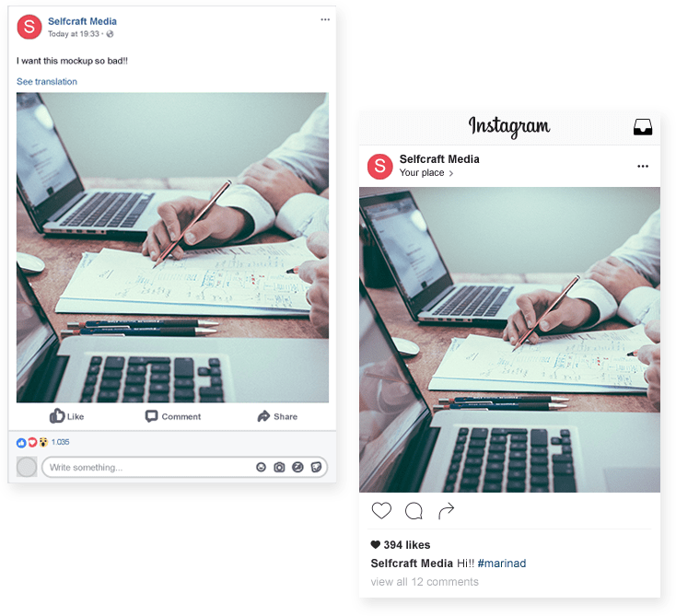This screenshot has width=676, height=616.
Task: Add sticker in Facebook comment box
Action: [316, 467]
